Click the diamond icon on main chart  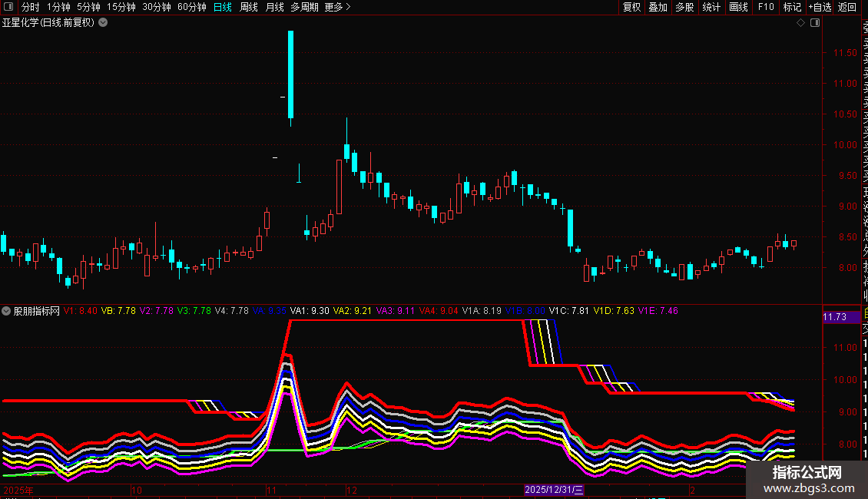click(800, 23)
